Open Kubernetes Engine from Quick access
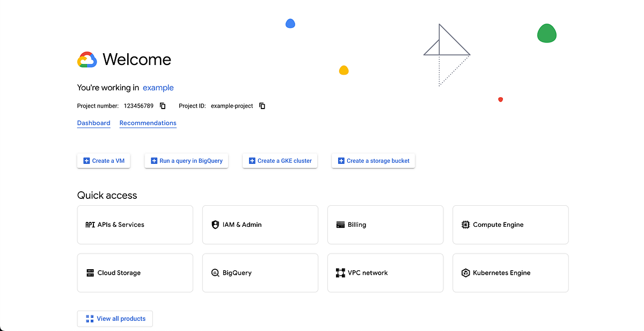The image size is (644, 331). pyautogui.click(x=510, y=272)
